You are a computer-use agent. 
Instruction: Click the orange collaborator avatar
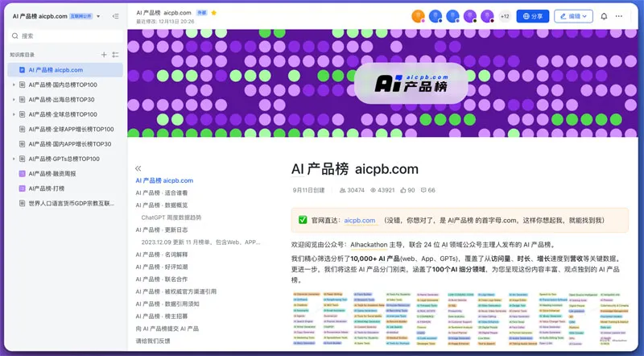click(x=418, y=16)
